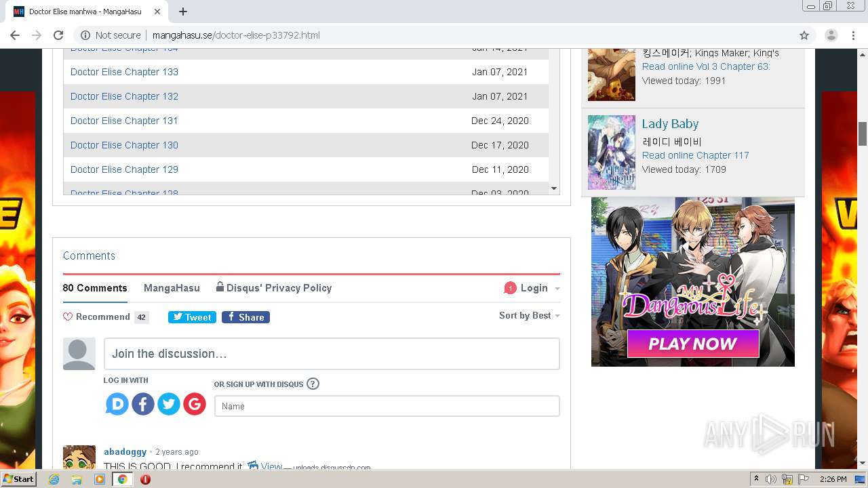Click the taskbar clock showing 2:26 PM

(x=833, y=479)
